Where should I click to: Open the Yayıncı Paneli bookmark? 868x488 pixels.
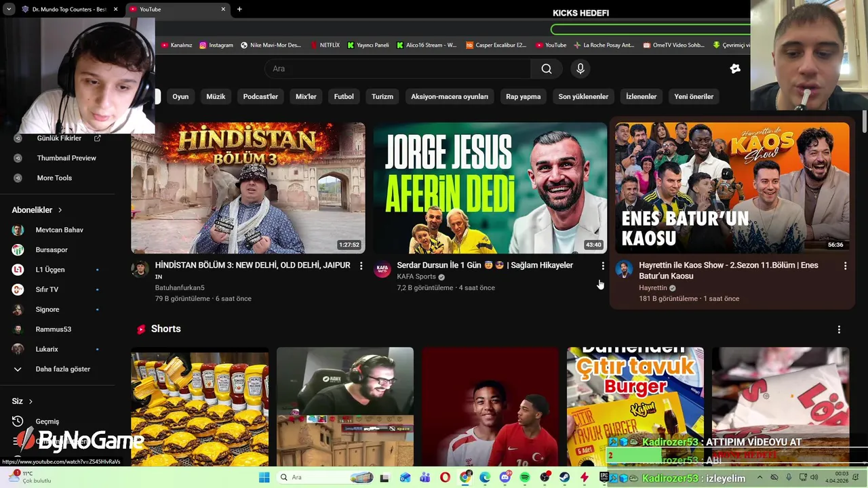(368, 45)
